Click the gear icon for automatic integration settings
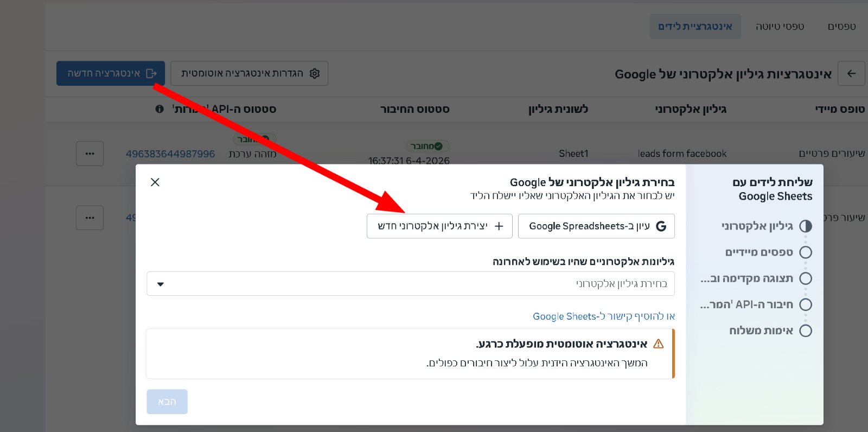The height and width of the screenshot is (432, 868). point(315,73)
